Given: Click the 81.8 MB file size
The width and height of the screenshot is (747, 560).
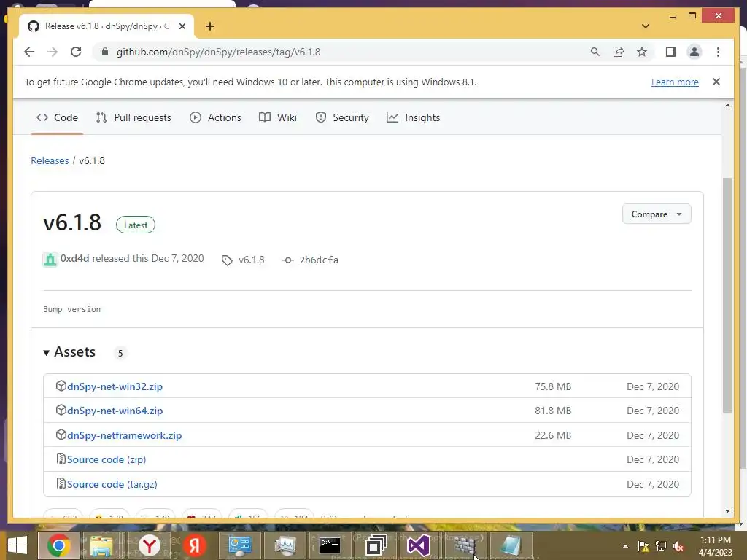Looking at the screenshot, I should coord(553,411).
